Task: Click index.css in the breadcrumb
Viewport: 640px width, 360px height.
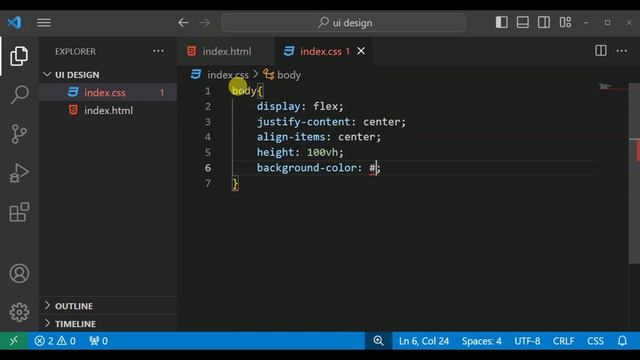Action: tap(227, 75)
